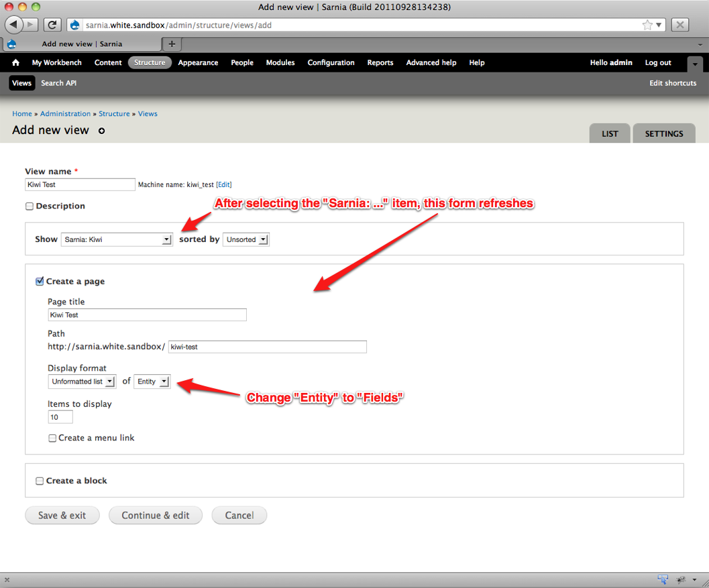The image size is (709, 588).
Task: Edit the machine name via Edit link
Action: 224,184
